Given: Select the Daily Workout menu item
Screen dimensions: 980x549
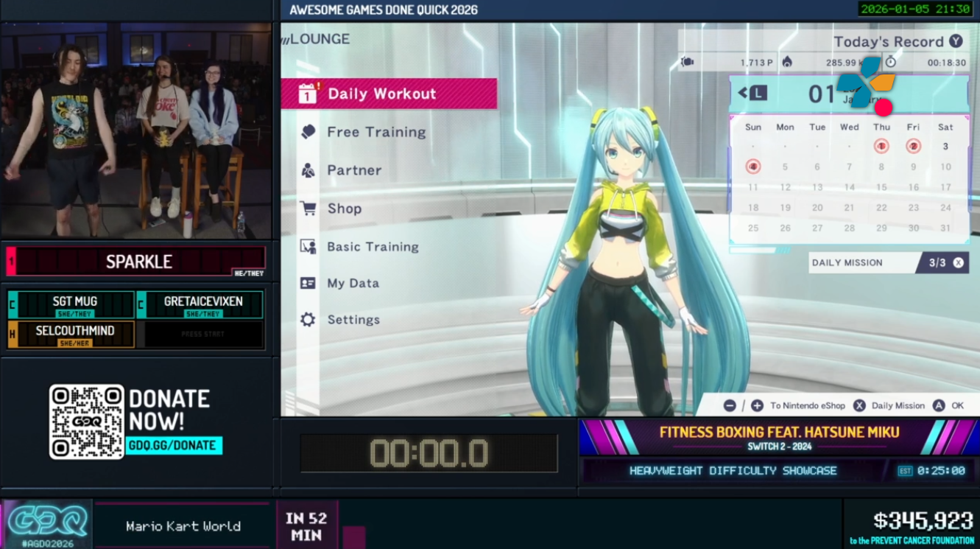Looking at the screenshot, I should (x=389, y=94).
